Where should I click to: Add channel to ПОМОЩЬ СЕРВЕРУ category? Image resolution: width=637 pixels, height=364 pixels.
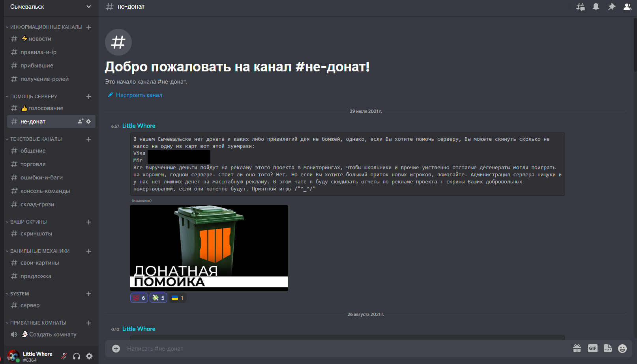89,97
